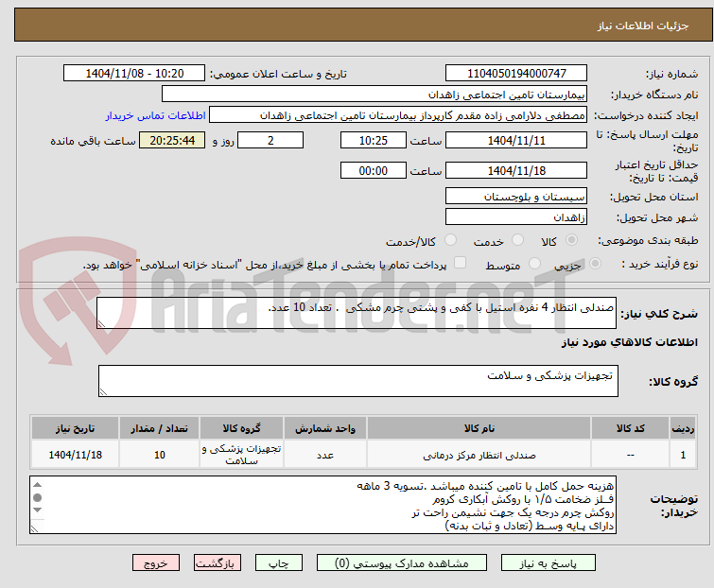Screen dimensions: 714x588
Task: Click the کد کالا column header
Action: coord(630,428)
